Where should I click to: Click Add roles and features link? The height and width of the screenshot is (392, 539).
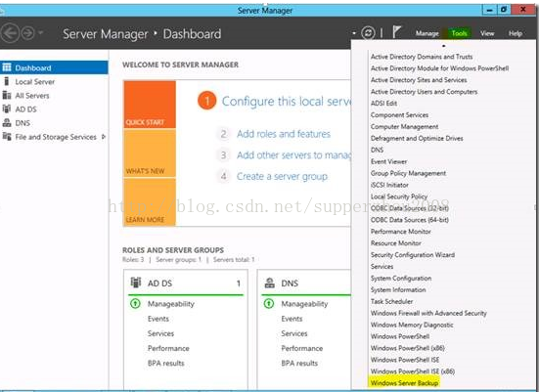point(284,134)
